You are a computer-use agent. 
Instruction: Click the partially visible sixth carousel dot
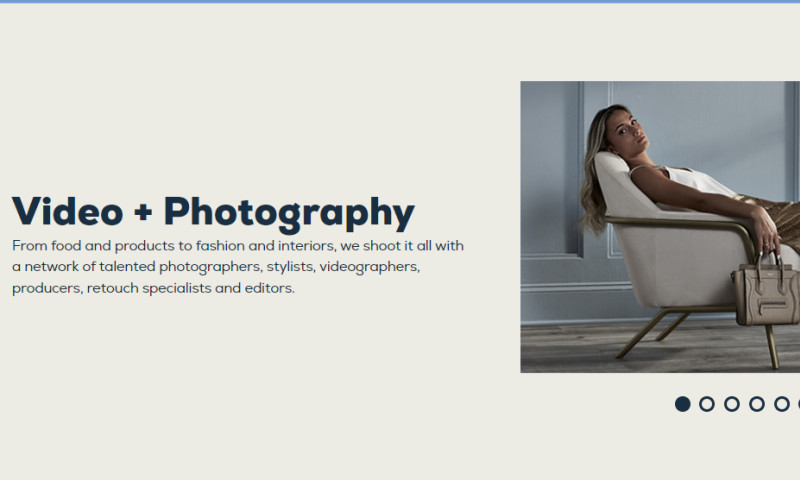point(797,404)
